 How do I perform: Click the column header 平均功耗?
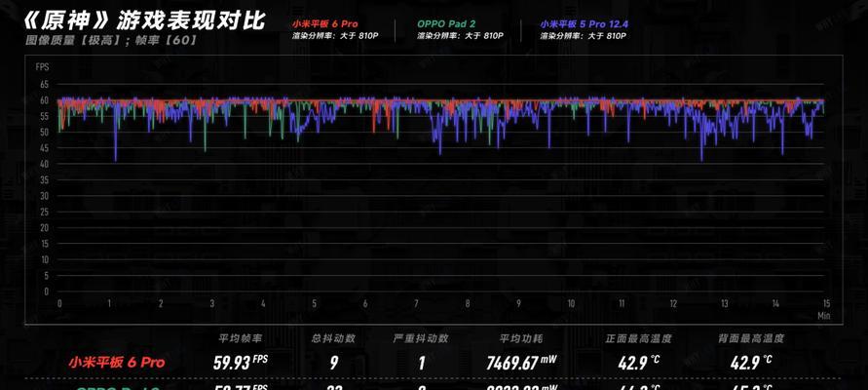click(521, 338)
